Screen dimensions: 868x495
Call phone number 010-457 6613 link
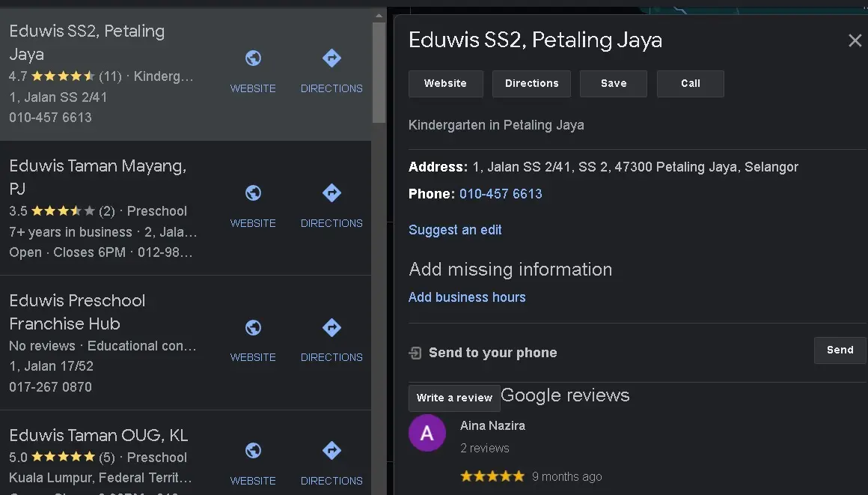pos(501,194)
